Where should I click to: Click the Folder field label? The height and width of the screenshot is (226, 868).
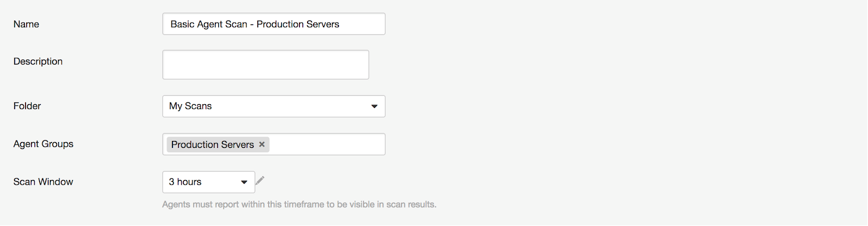27,106
